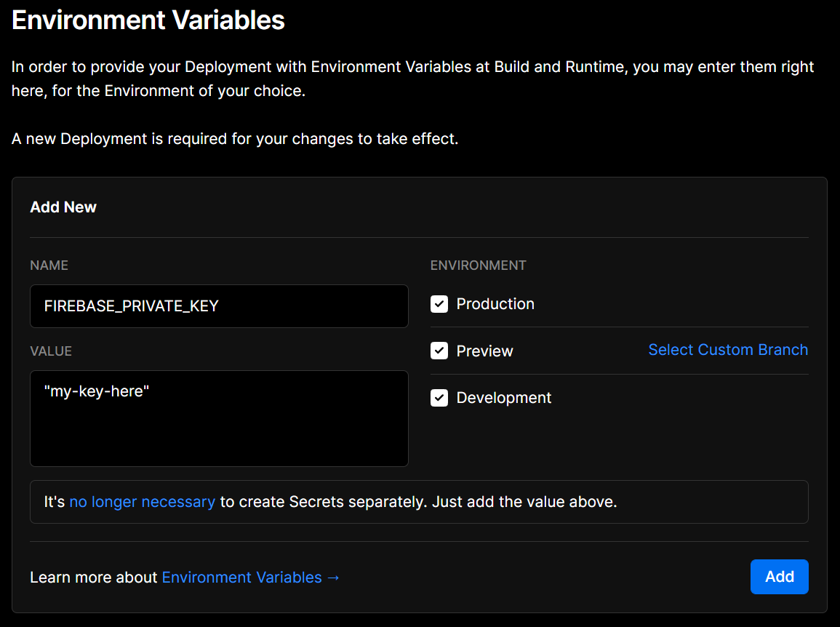Click the arrow after the Environment Variables link
Screen dimensions: 840x627
pyautogui.click(x=334, y=578)
